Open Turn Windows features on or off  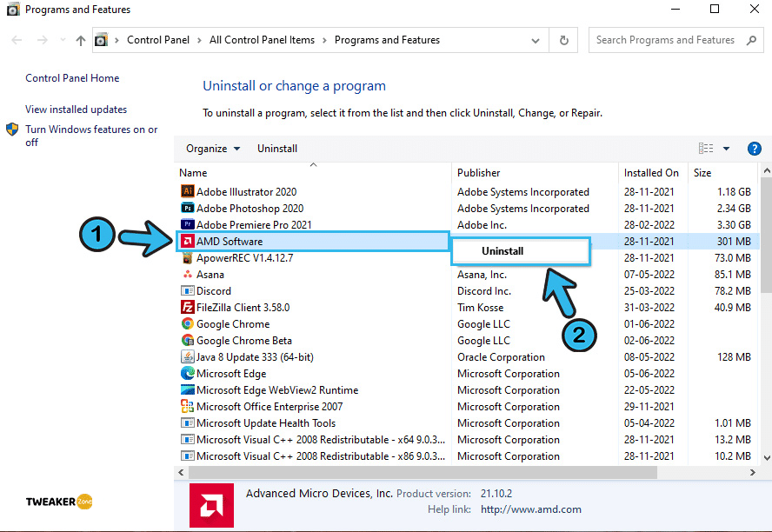(91, 136)
